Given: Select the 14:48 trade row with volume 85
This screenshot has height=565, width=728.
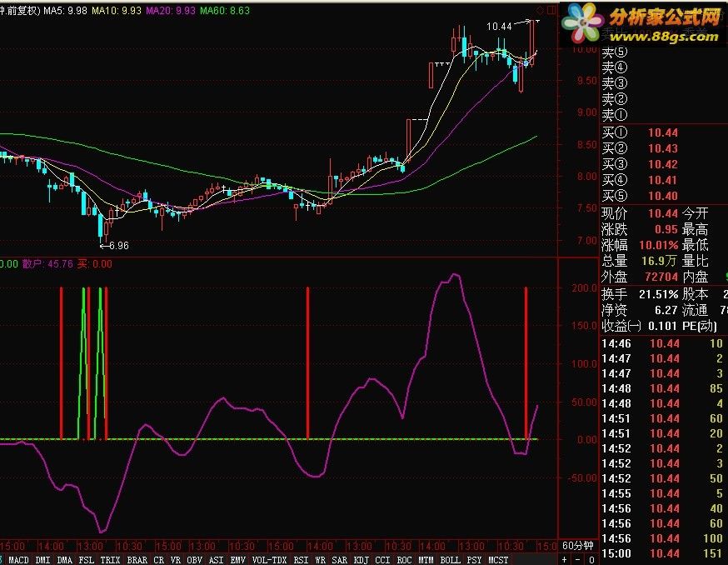Looking at the screenshot, I should click(664, 388).
